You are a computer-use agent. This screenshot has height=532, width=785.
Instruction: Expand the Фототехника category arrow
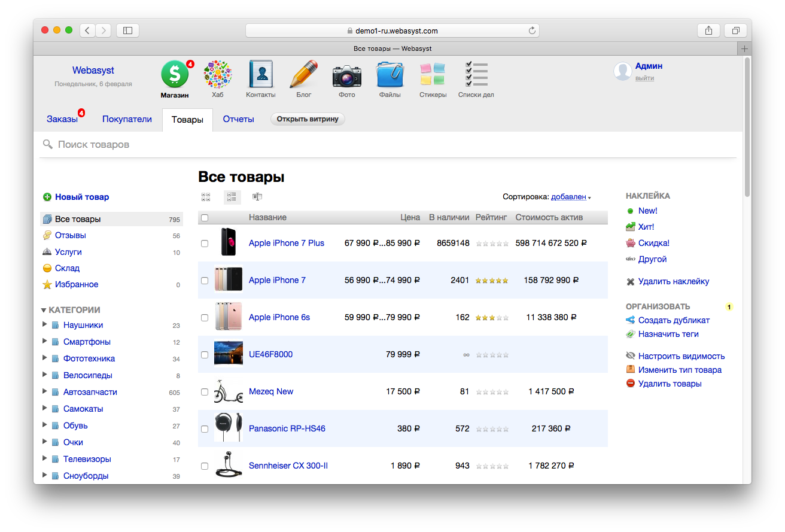tap(44, 358)
